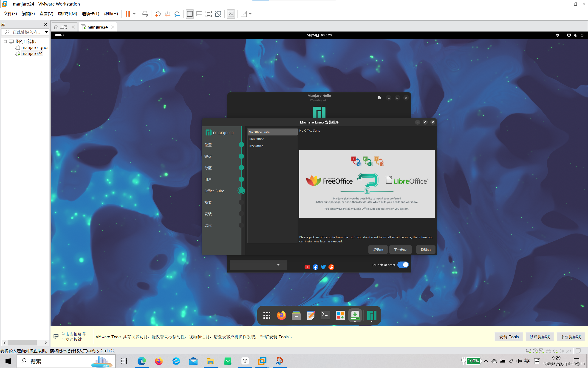Toggle the Launch at start switch
588x368 pixels.
403,265
